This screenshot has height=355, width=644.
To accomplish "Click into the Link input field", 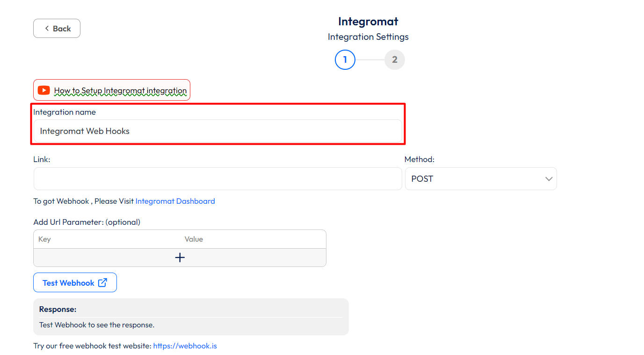I will [217, 179].
